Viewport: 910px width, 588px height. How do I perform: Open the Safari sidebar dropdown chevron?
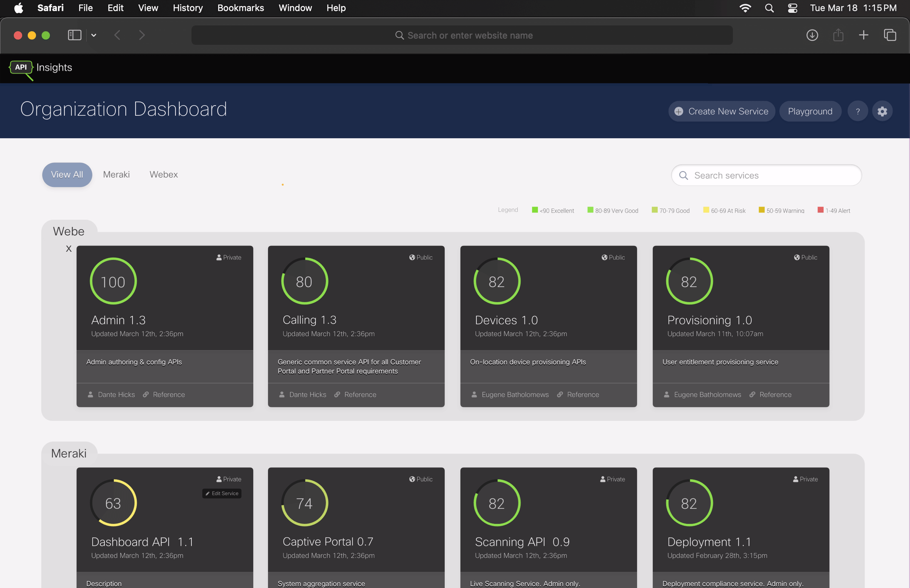coord(94,36)
